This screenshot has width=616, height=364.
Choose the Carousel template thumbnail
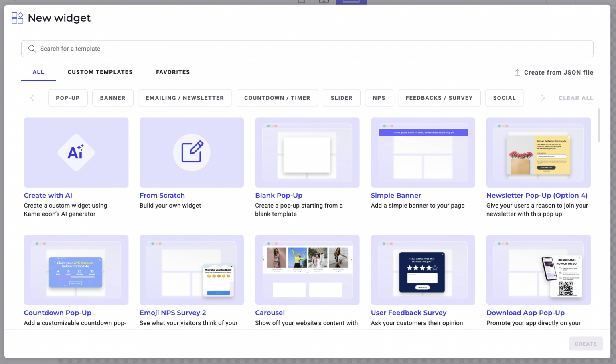click(307, 270)
